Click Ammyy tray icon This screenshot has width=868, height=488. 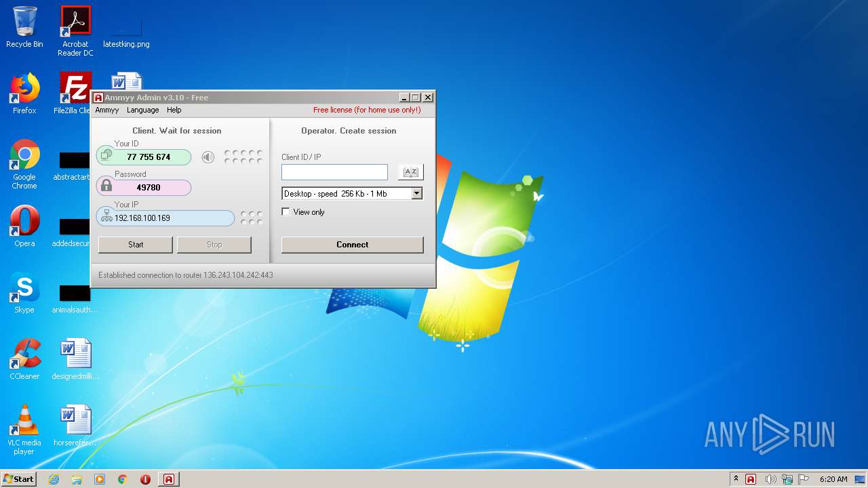[751, 479]
